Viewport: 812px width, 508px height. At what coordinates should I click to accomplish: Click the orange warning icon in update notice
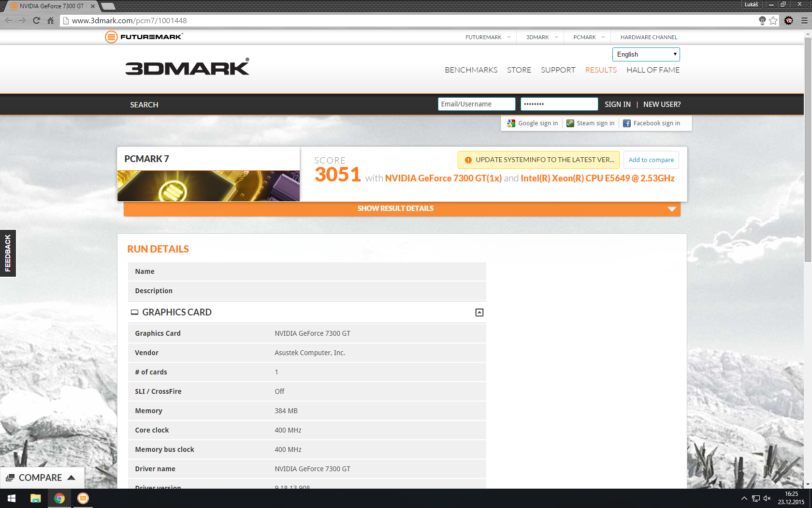468,160
